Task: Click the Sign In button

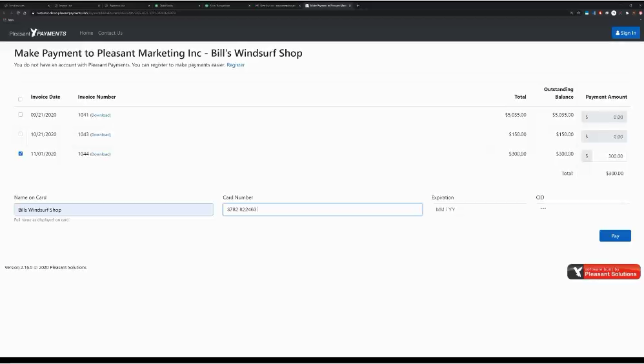Action: (625, 33)
